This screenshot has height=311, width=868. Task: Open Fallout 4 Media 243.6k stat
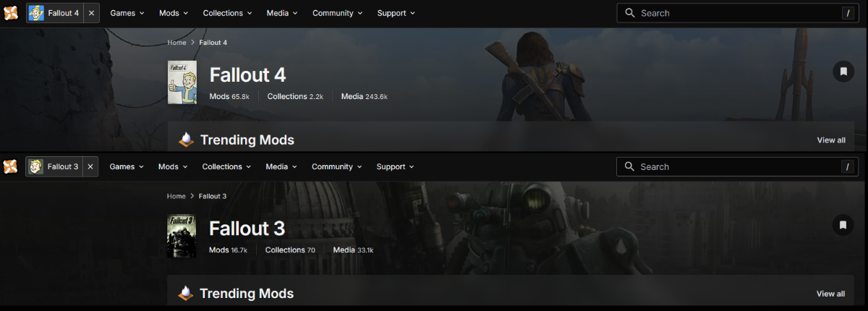coord(364,96)
